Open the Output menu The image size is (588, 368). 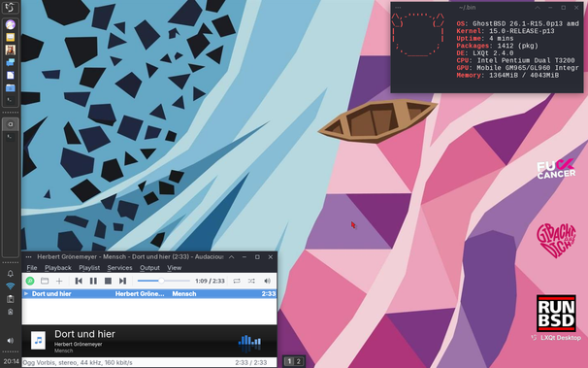tap(149, 268)
